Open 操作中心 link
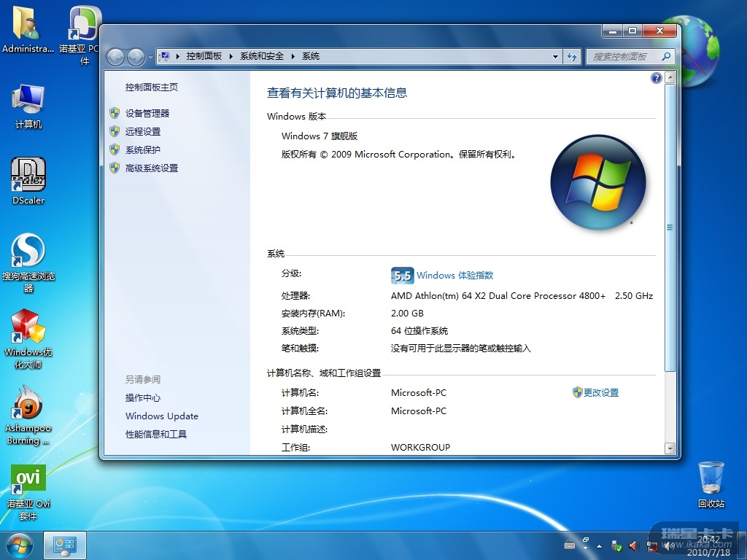The height and width of the screenshot is (560, 747). [143, 397]
